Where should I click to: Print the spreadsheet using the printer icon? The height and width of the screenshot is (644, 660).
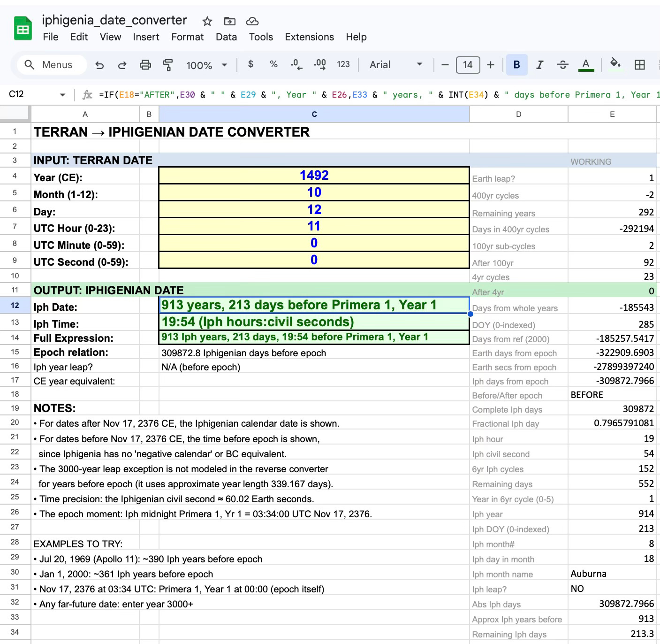(145, 65)
